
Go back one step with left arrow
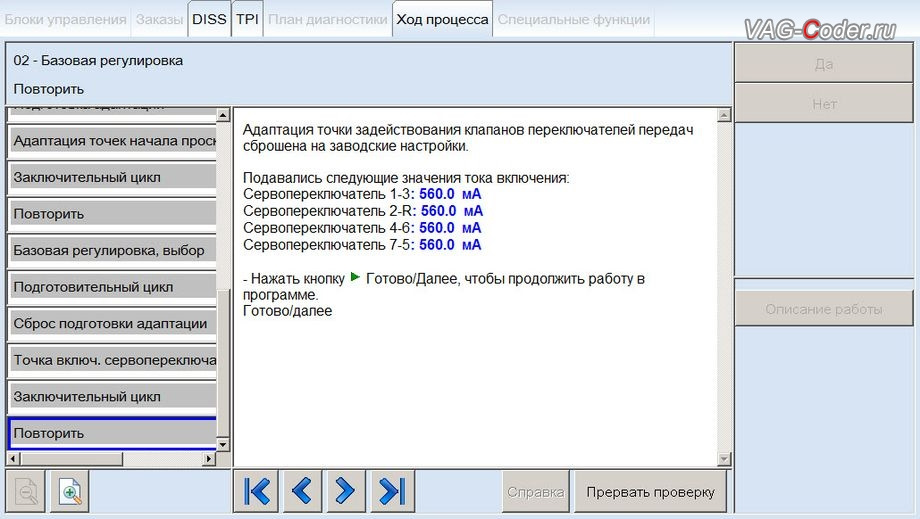pos(301,491)
